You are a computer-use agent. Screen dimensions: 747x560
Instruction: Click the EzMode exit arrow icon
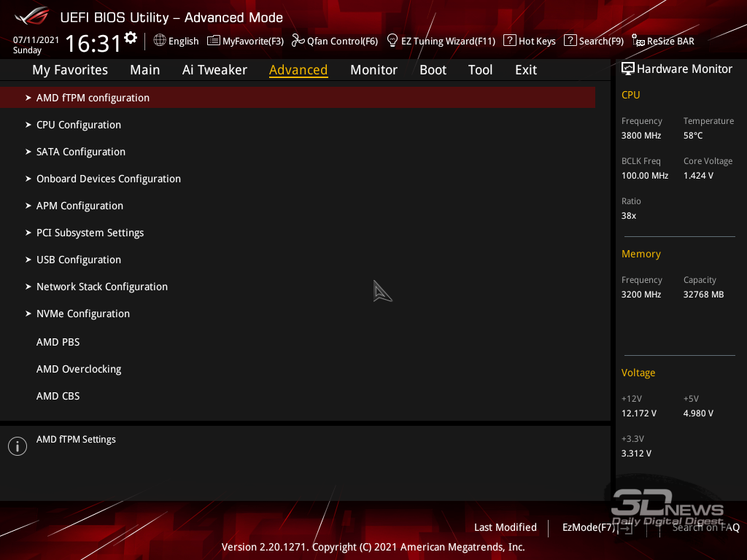coord(625,528)
